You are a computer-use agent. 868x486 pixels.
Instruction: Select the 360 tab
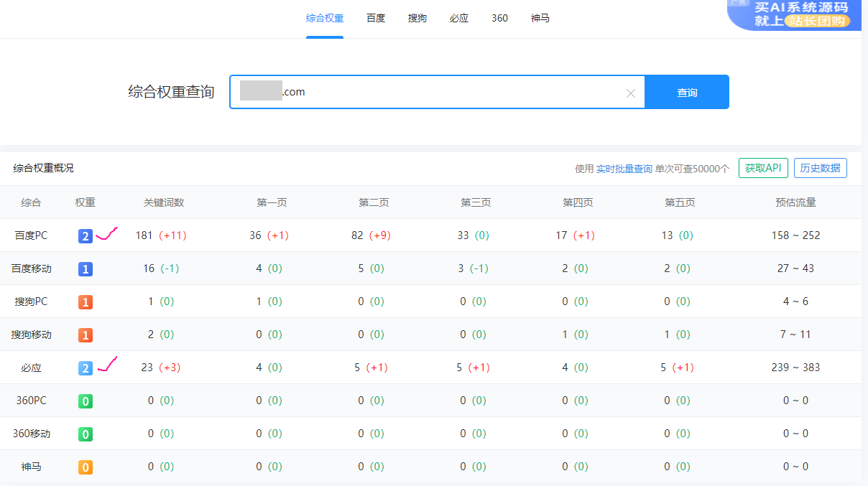pos(499,18)
